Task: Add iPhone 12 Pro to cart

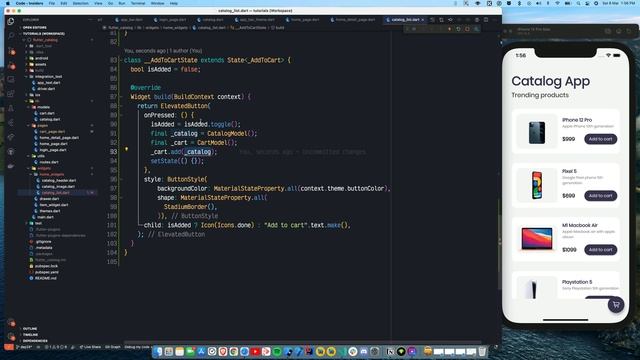Action: pyautogui.click(x=600, y=139)
